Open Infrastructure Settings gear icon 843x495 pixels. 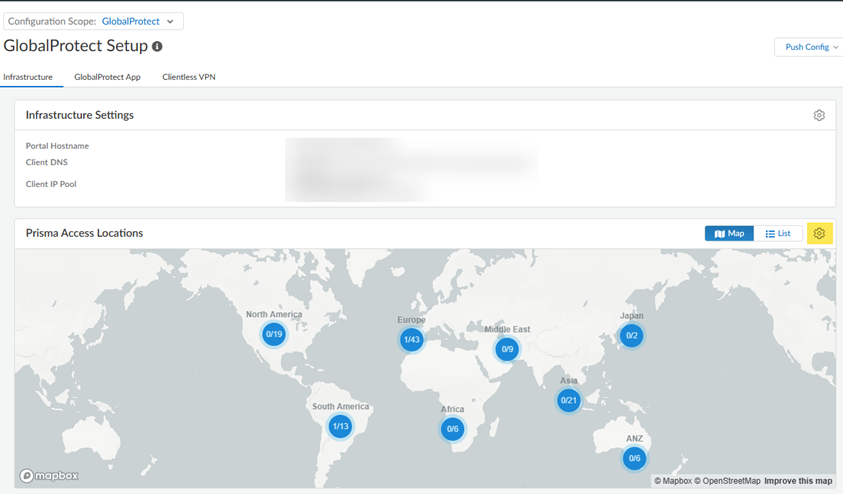[x=819, y=115]
